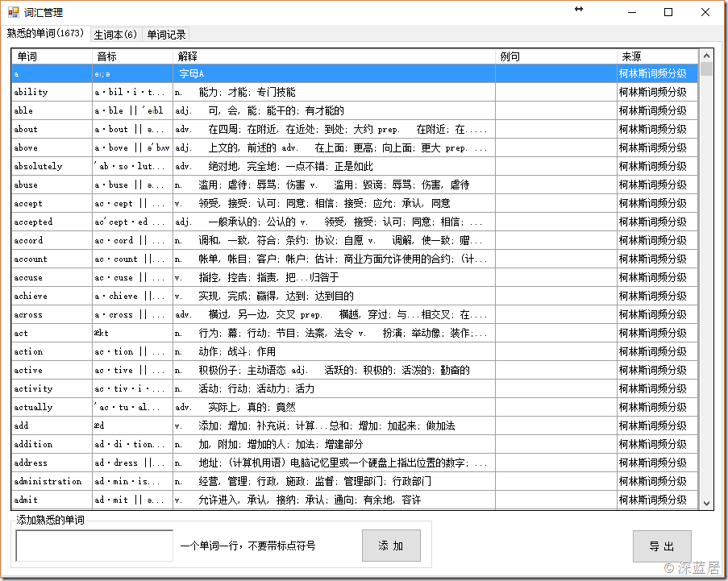
Task: Select the word 'able' cell
Action: pyautogui.click(x=52, y=110)
